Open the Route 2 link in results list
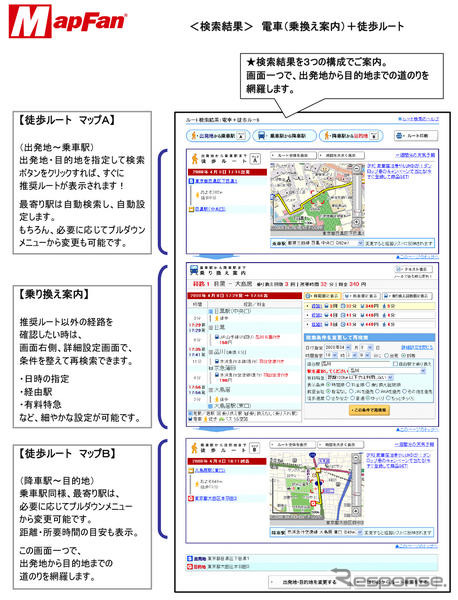 pyautogui.click(x=317, y=315)
